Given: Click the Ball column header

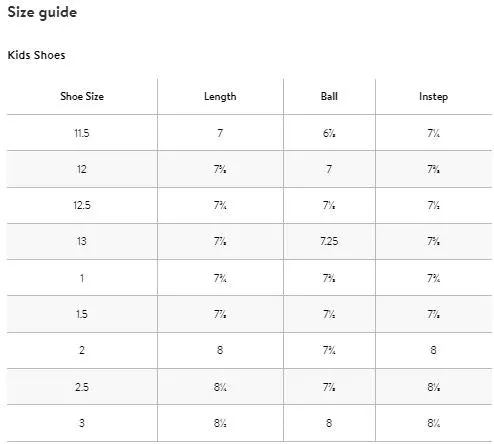Looking at the screenshot, I should tap(329, 96).
